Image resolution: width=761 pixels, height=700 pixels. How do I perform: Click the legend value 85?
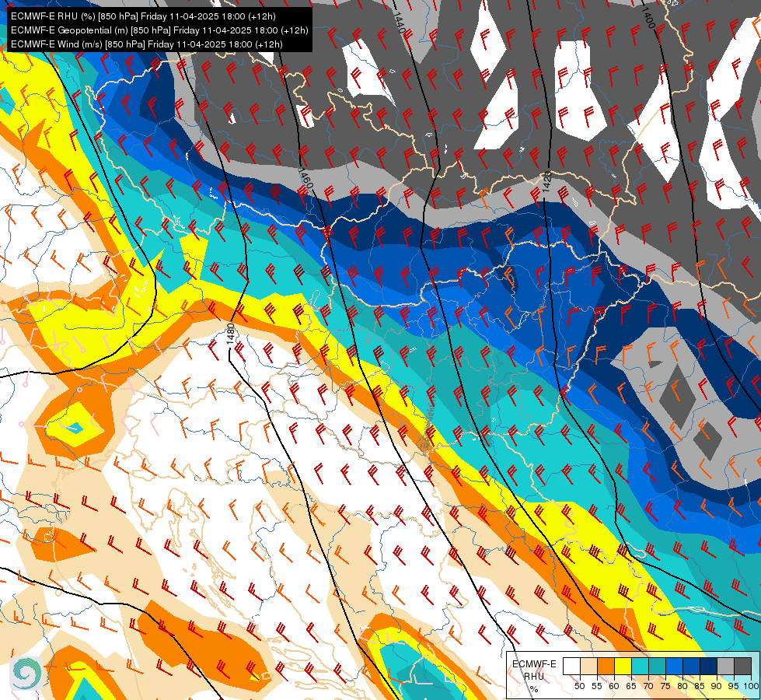[x=700, y=686]
